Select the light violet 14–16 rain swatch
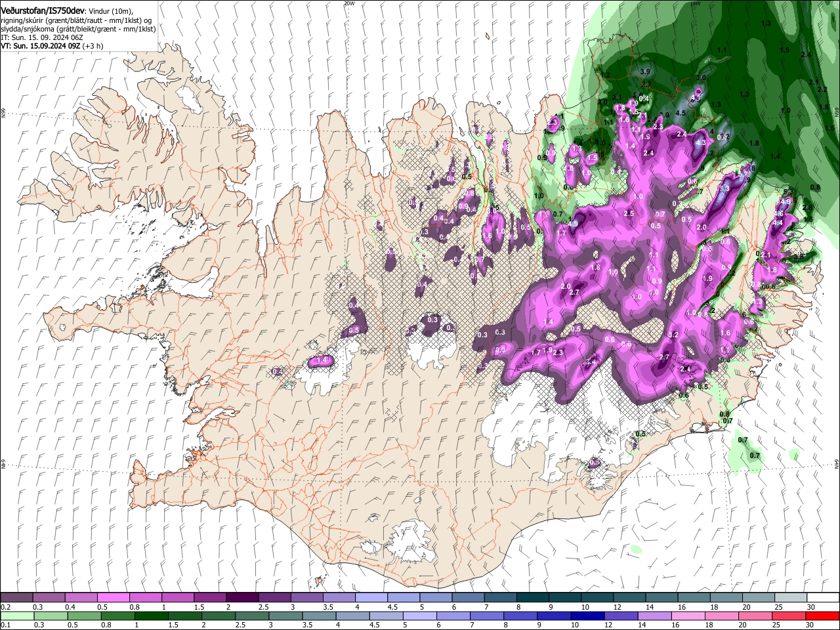The width and height of the screenshot is (840, 630). coord(655,616)
